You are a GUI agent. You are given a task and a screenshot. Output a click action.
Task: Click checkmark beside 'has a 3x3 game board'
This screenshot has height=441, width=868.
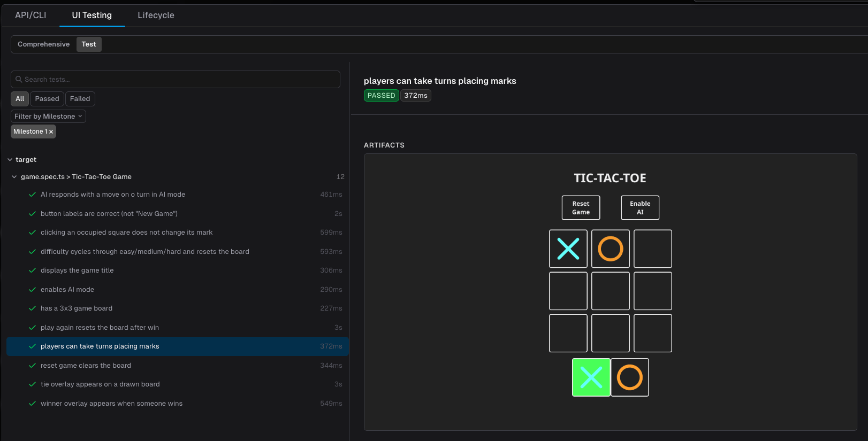click(x=32, y=308)
